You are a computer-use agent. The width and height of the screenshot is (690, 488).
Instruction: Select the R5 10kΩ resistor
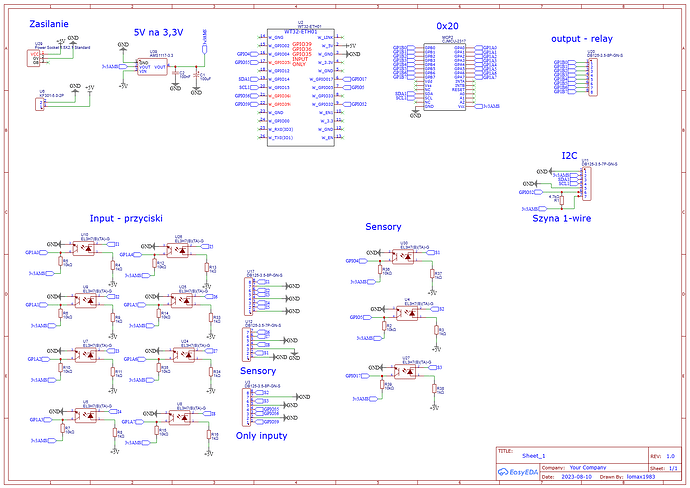61,262
